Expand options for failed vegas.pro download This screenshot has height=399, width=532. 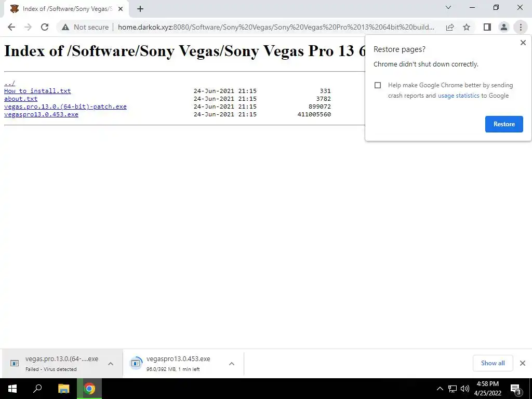click(111, 364)
